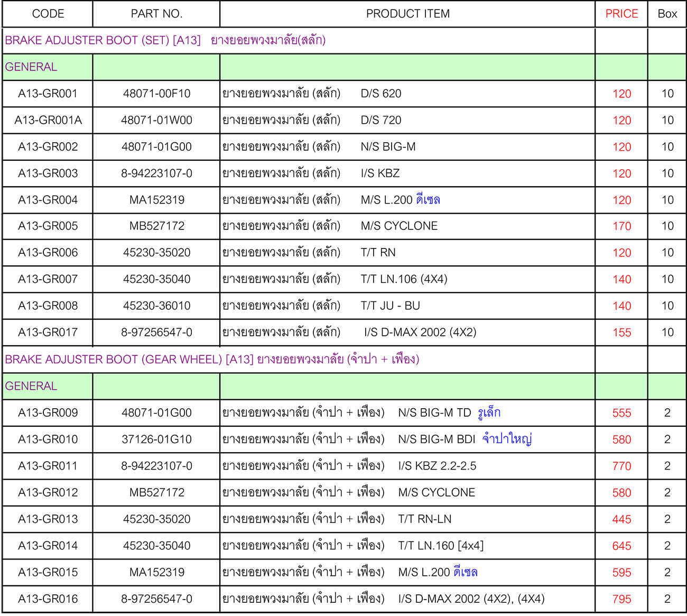Click the CODE column header
This screenshot has height=616, width=687.
point(48,14)
